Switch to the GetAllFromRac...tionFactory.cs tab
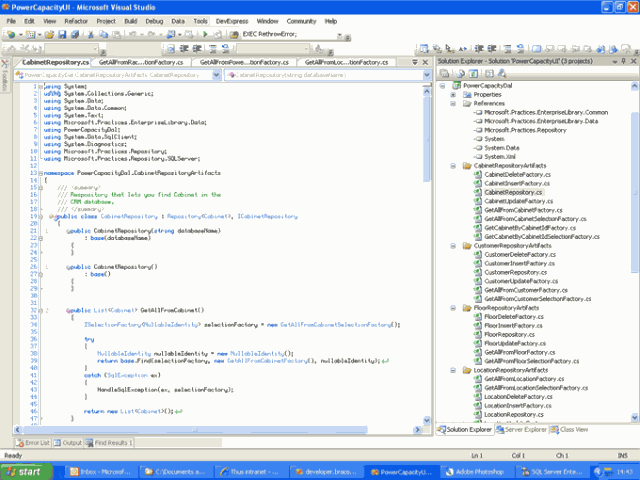This screenshot has height=480, width=640. [141, 62]
